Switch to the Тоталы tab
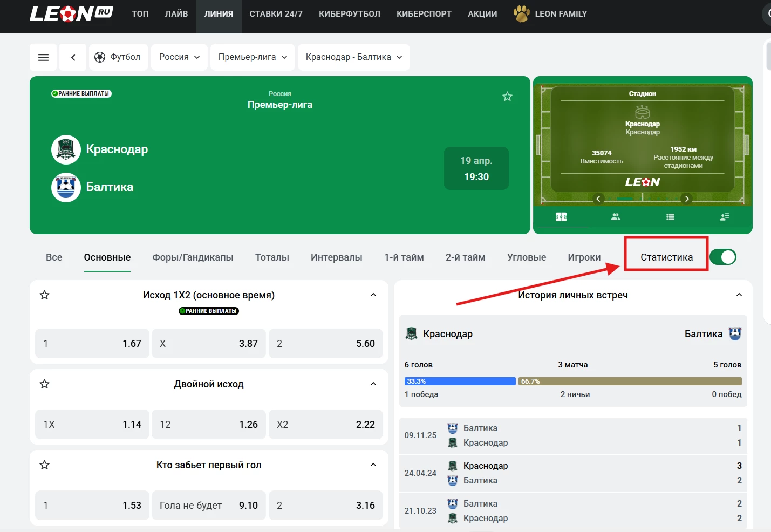 (272, 257)
